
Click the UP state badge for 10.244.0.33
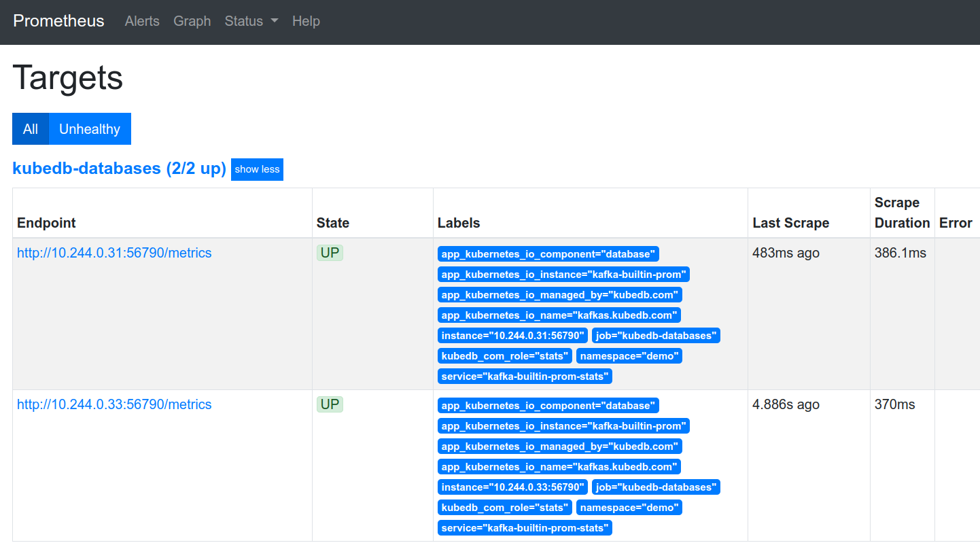coord(330,404)
